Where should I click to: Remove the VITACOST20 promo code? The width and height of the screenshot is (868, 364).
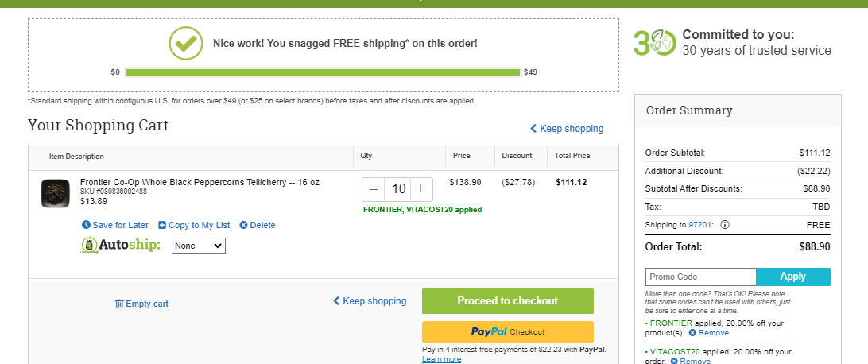pos(690,362)
